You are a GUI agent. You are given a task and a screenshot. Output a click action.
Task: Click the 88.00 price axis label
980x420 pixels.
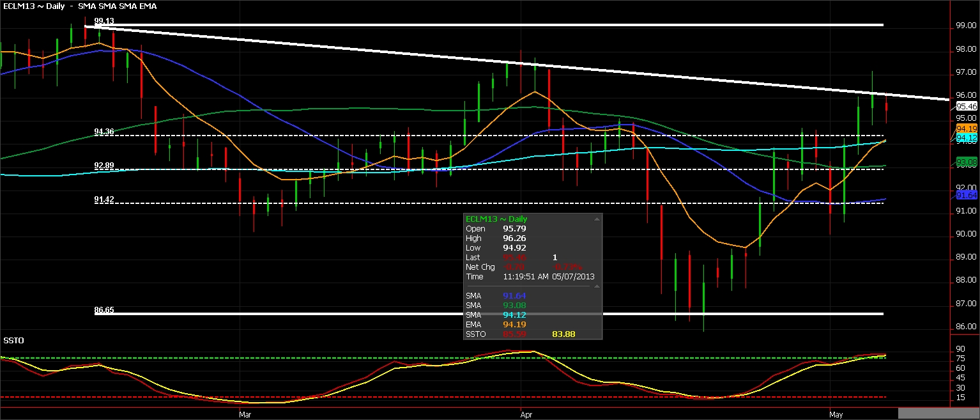pos(965,280)
